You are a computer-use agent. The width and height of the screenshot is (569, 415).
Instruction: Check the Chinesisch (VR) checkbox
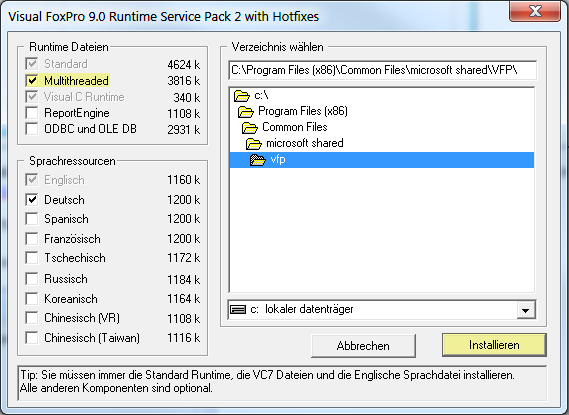click(32, 318)
